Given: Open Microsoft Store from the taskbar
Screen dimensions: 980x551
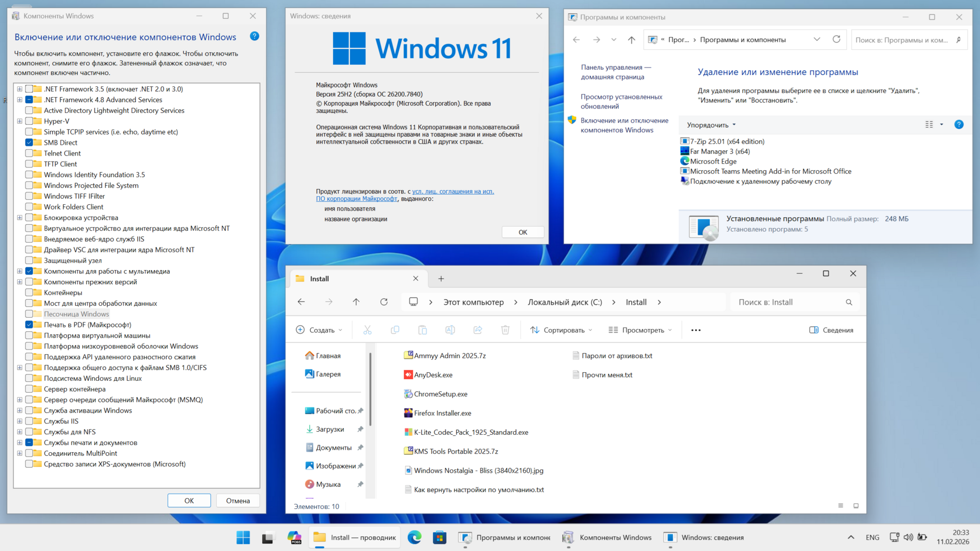Looking at the screenshot, I should (439, 537).
